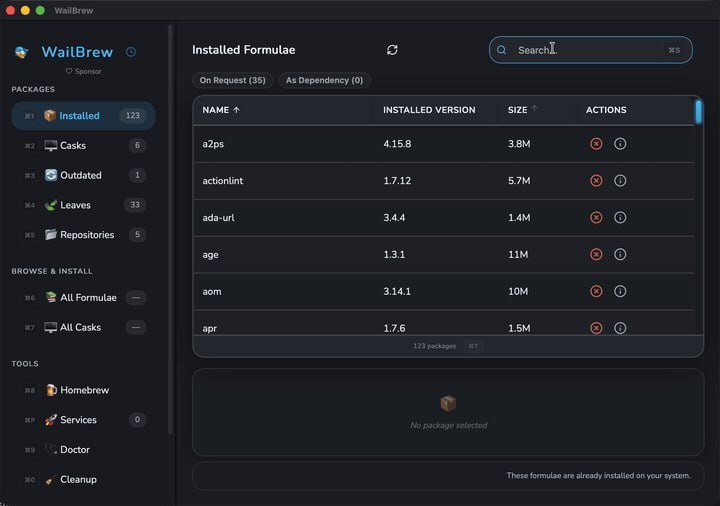Viewport: 720px width, 506px height.
Task: Show package info for age
Action: 620,254
